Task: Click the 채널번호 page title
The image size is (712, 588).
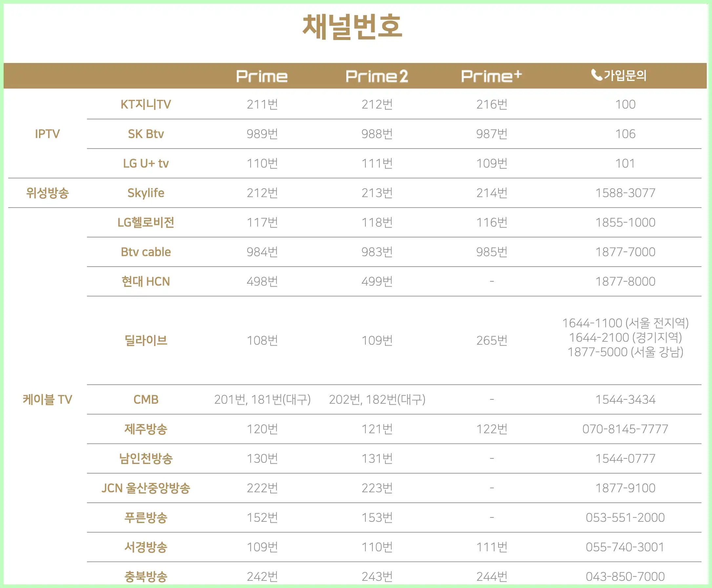Action: 352,27
